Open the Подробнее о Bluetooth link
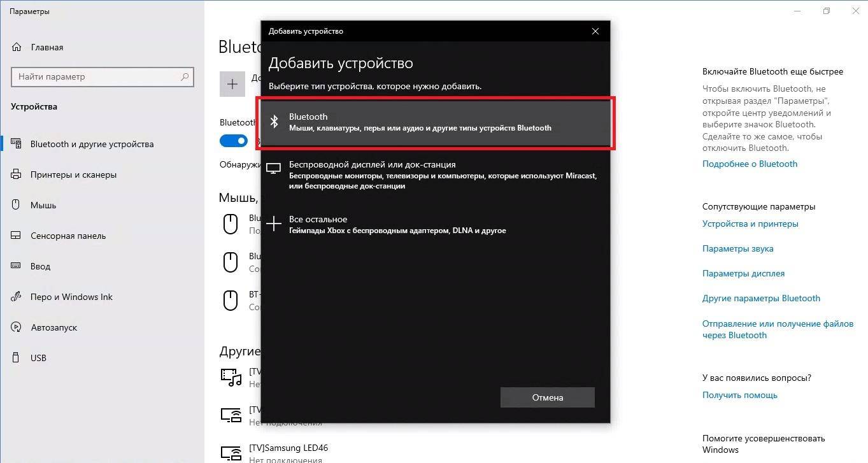868x463 pixels. 750,164
